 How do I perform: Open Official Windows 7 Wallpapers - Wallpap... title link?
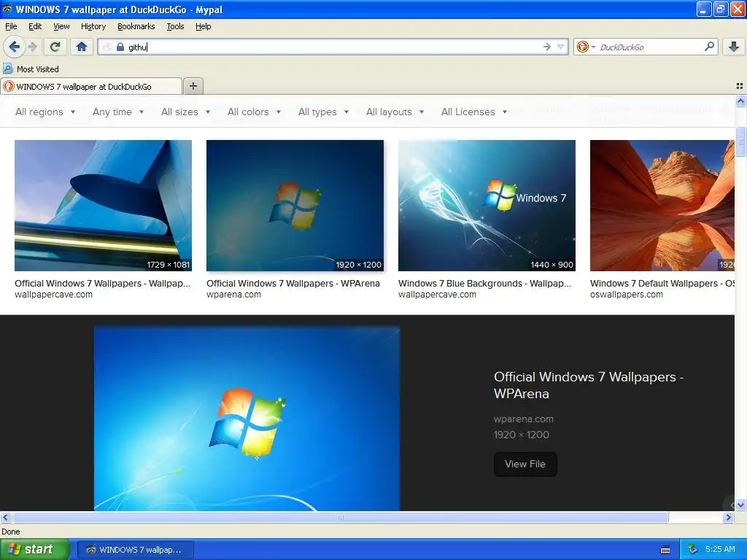pyautogui.click(x=102, y=284)
